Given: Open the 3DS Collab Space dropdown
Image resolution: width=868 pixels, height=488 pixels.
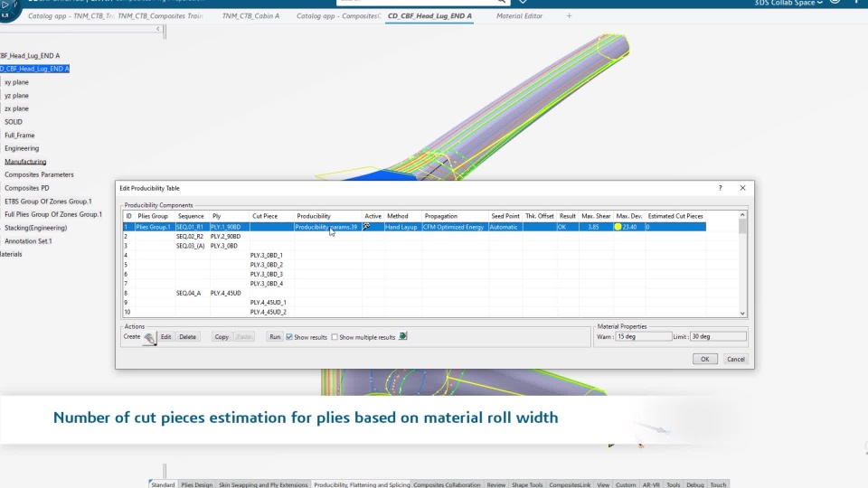Looking at the screenshot, I should pos(788,3).
